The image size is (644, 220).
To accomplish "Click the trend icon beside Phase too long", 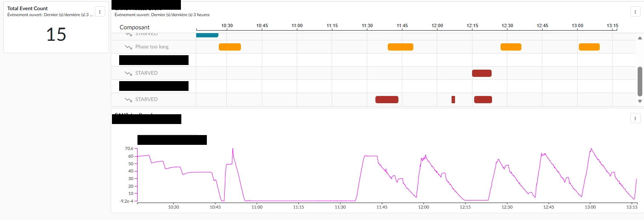I will click(x=128, y=47).
